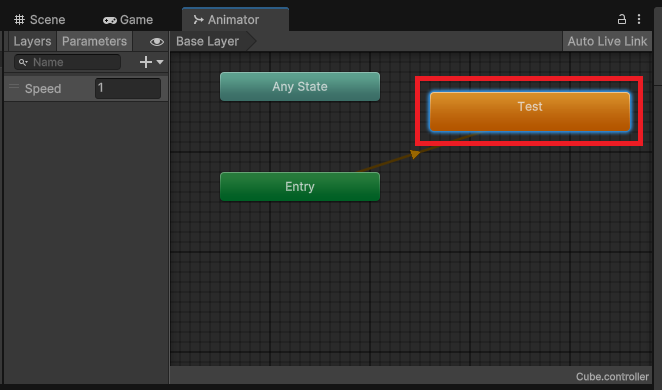
Task: Click the Base Layer breadcrumb
Action: [208, 41]
